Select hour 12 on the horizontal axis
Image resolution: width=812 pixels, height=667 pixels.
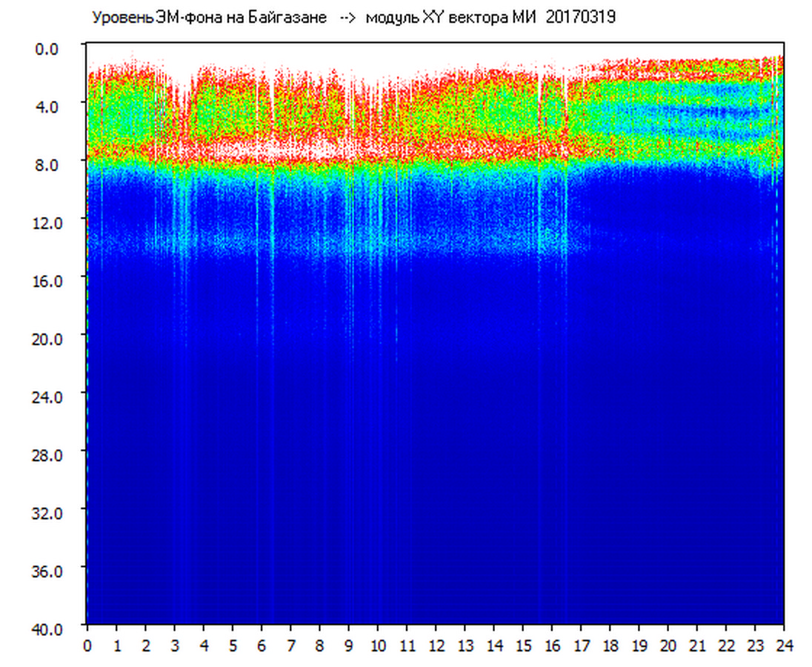pyautogui.click(x=436, y=646)
